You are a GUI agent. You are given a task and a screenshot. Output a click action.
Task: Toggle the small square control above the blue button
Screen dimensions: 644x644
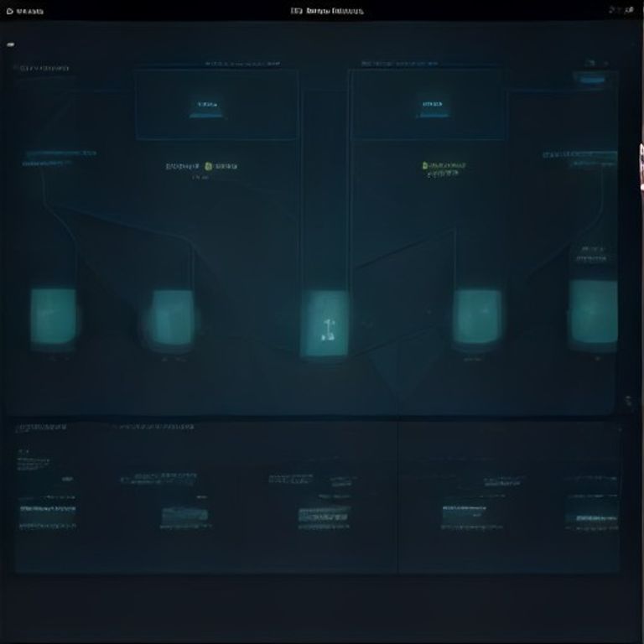[590, 63]
